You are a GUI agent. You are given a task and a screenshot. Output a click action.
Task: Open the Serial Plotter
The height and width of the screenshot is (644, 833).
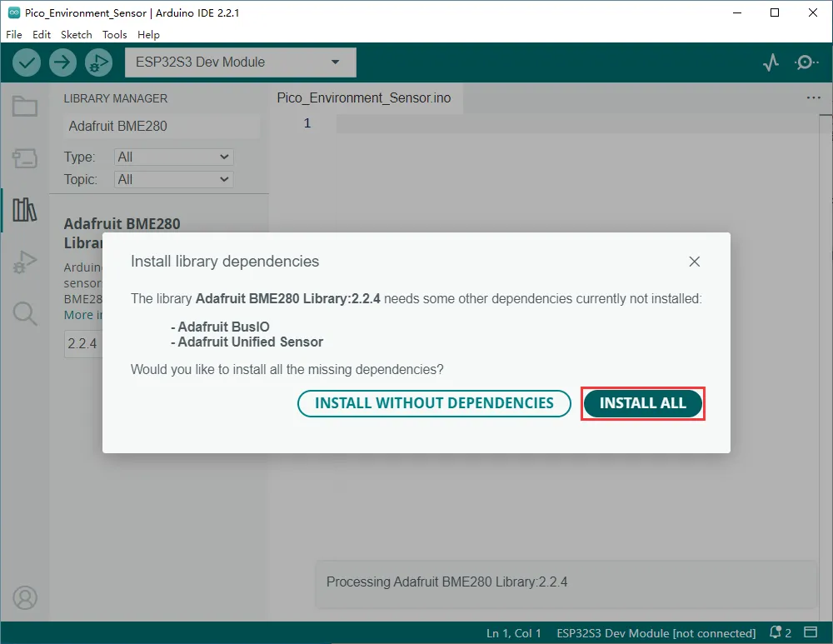(771, 62)
